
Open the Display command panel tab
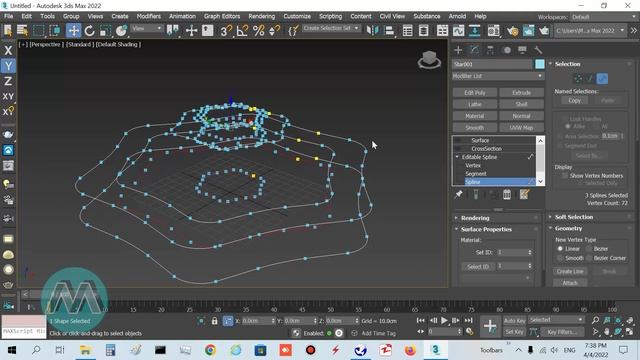[522, 50]
